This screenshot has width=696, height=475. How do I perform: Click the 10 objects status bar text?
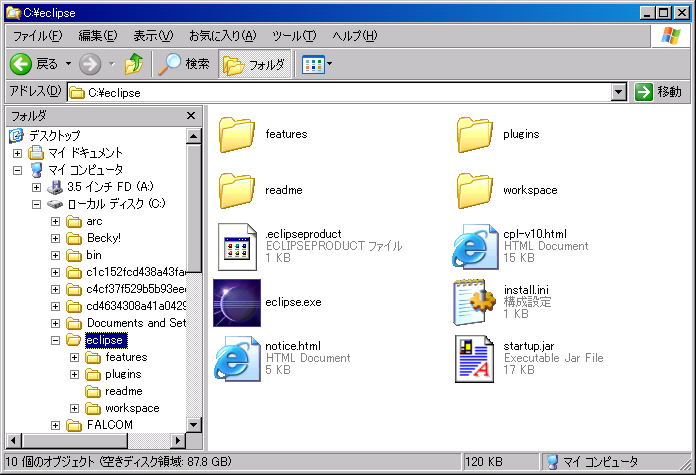pyautogui.click(x=119, y=462)
